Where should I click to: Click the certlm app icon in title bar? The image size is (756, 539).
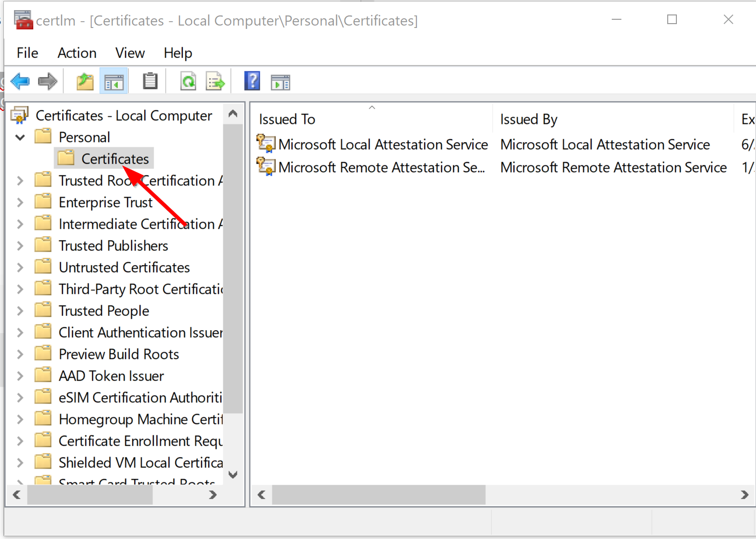pyautogui.click(x=23, y=20)
